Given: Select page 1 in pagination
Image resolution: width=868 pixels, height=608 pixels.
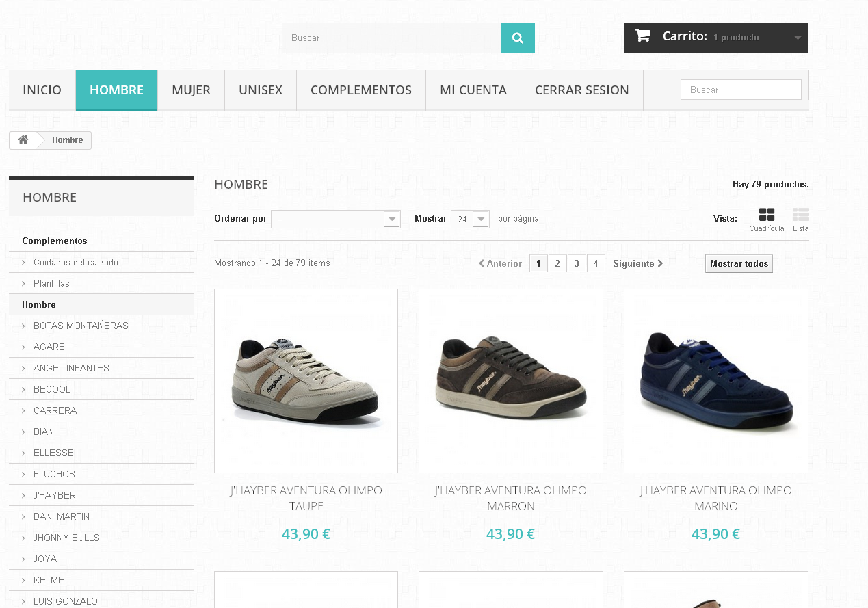Looking at the screenshot, I should click(538, 263).
